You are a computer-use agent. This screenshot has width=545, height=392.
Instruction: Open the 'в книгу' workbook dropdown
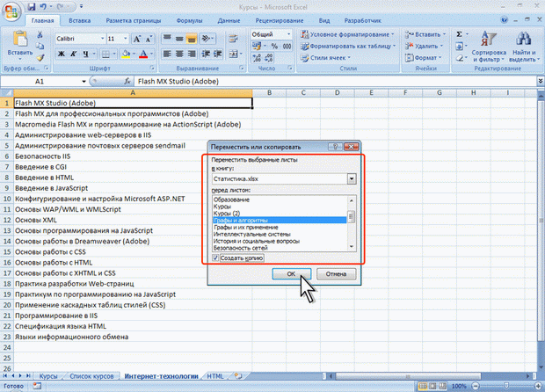tap(351, 178)
